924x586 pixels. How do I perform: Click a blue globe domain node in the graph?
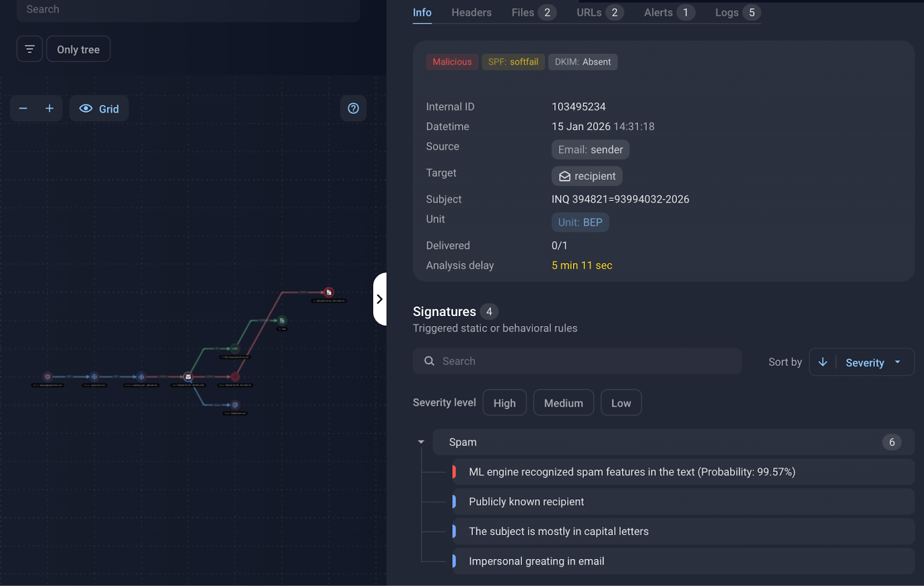click(x=94, y=376)
